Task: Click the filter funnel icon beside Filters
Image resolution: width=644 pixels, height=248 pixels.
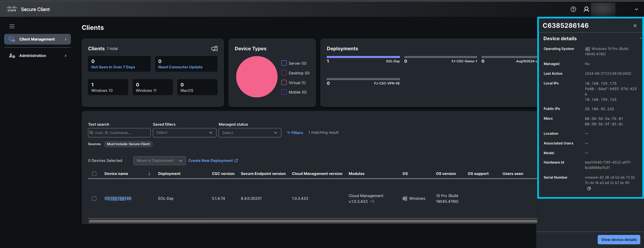Action: pyautogui.click(x=288, y=133)
